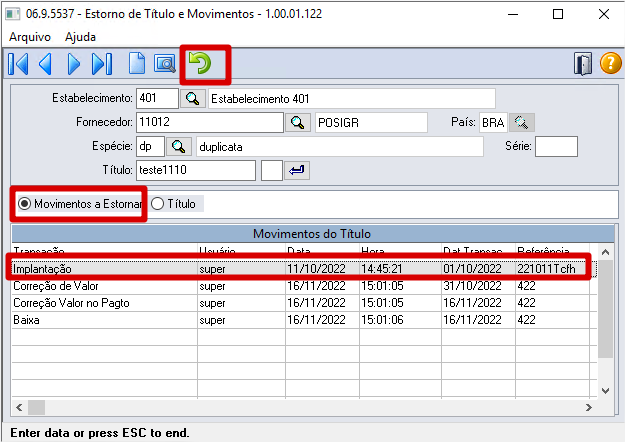Image resolution: width=625 pixels, height=442 pixels.
Task: Click the Fornecedor field with 11012
Action: tap(210, 122)
